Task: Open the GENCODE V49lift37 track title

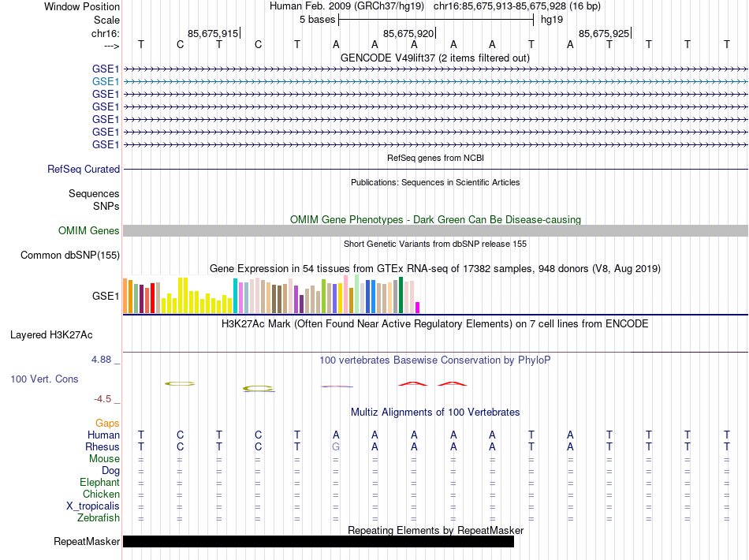Action: tap(435, 58)
